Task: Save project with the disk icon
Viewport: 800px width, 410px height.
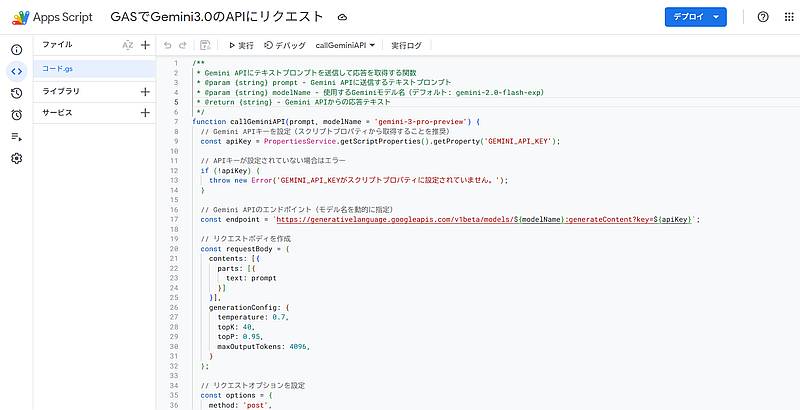Action: tap(205, 45)
